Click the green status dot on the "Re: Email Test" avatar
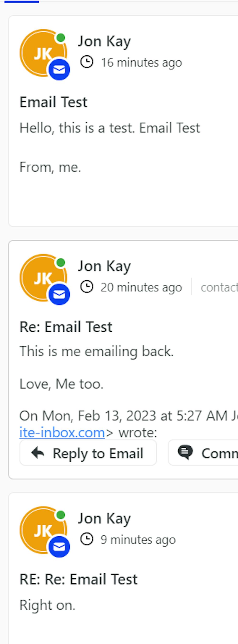 61,263
